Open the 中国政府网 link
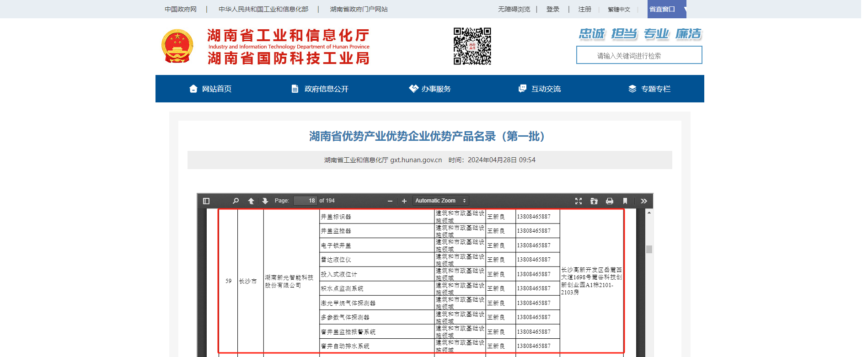 point(181,9)
